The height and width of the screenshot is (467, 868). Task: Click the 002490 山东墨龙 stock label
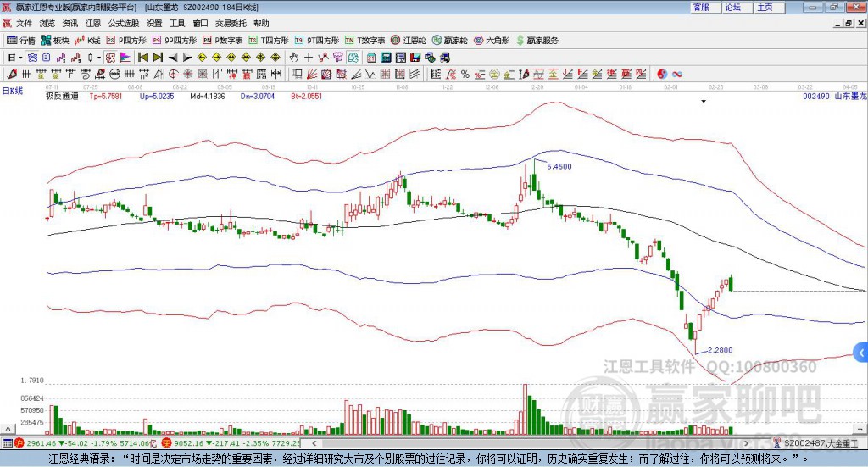[834, 96]
